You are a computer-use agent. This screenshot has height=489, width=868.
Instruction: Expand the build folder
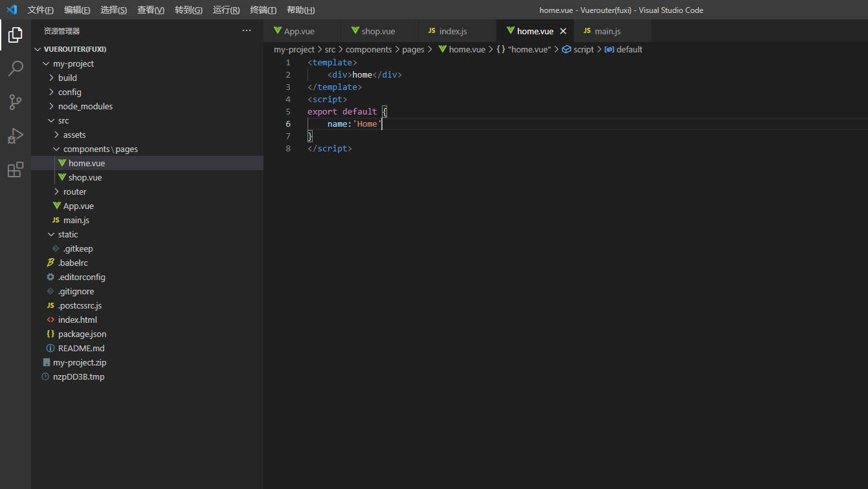(x=51, y=78)
